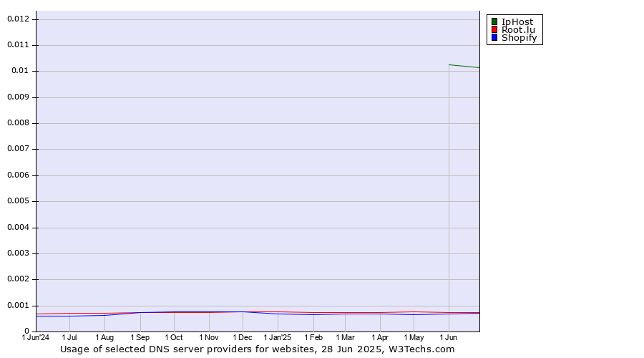Click the 0.001 y-axis label
Image resolution: width=644 pixels, height=358 pixels.
[x=18, y=306]
